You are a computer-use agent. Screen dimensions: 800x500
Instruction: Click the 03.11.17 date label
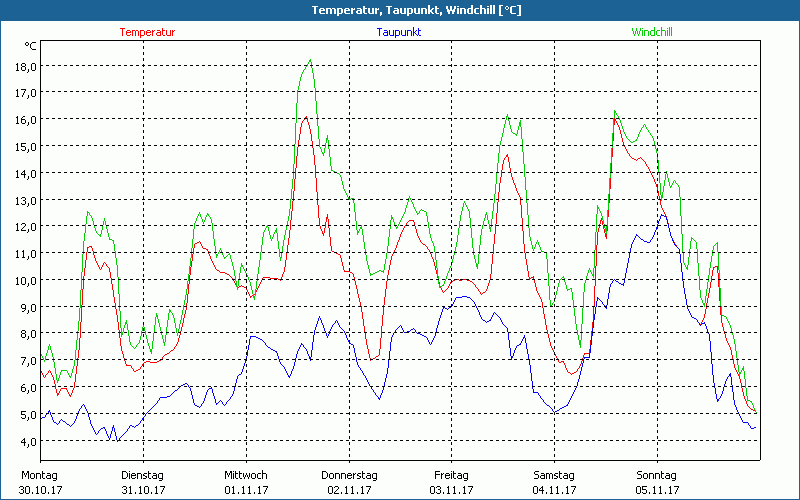tap(451, 490)
